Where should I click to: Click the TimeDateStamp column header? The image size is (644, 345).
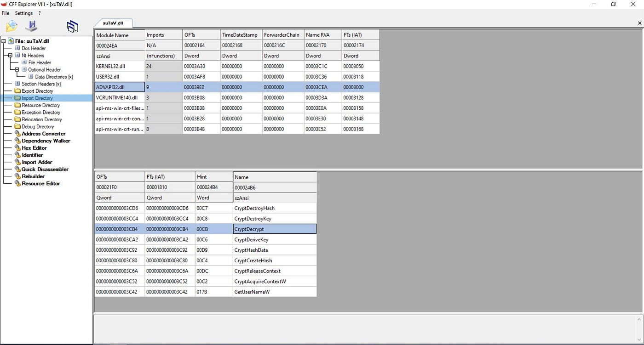point(241,35)
